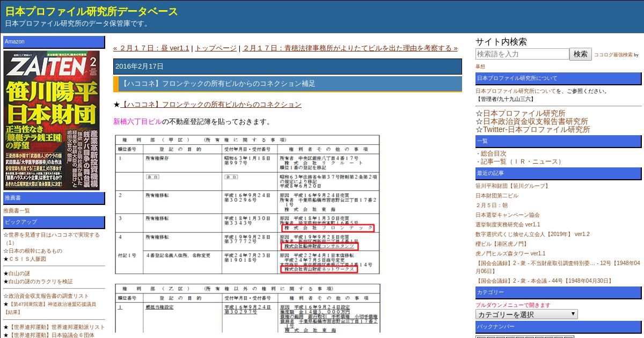The image size is (644, 338).
Task: Click the 乙区 registry table image
Action: click(247, 308)
